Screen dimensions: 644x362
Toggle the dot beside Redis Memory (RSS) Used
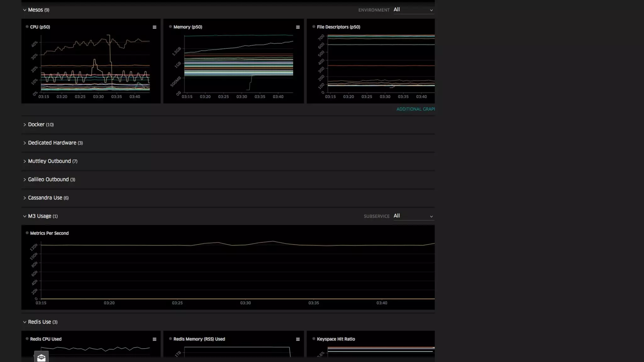coord(170,339)
